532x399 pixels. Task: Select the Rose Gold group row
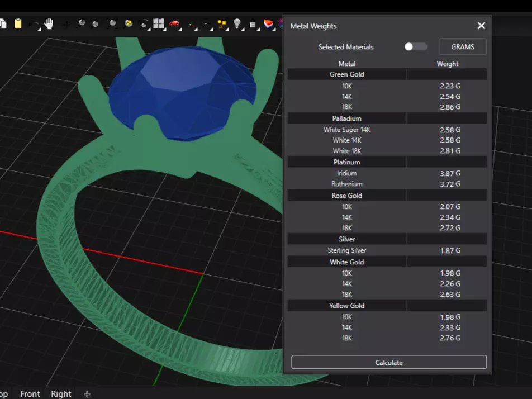tap(387, 196)
